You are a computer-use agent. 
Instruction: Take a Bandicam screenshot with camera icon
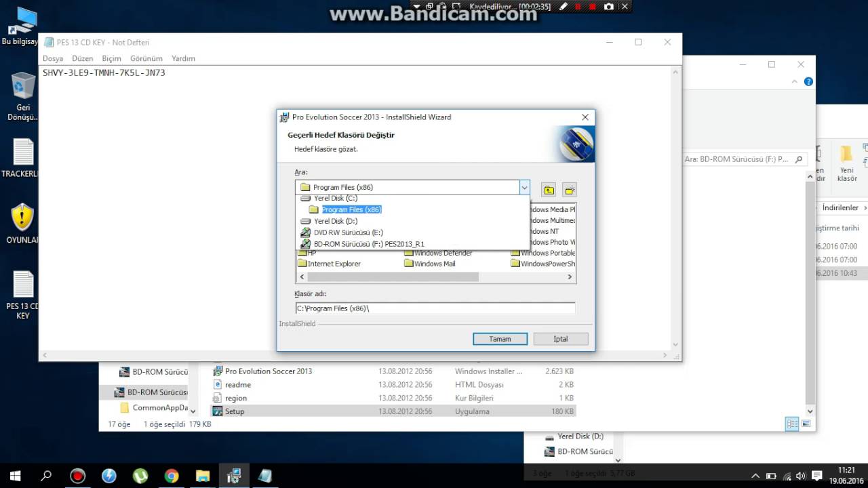[x=608, y=6]
